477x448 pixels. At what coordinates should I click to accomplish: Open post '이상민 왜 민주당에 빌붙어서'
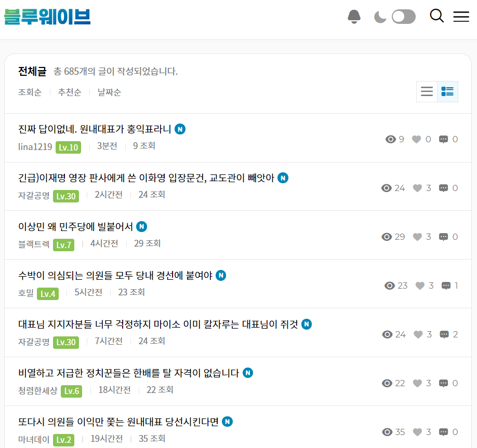pyautogui.click(x=75, y=227)
